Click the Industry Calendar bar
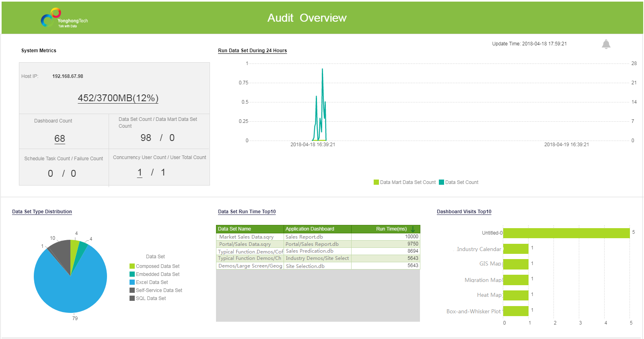This screenshot has width=644, height=339. [516, 249]
